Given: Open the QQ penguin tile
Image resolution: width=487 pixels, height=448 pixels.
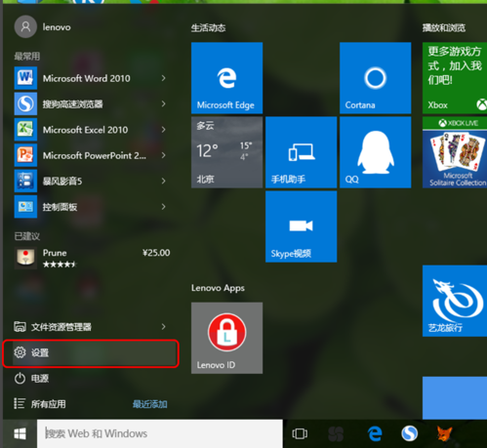Looking at the screenshot, I should pyautogui.click(x=375, y=152).
